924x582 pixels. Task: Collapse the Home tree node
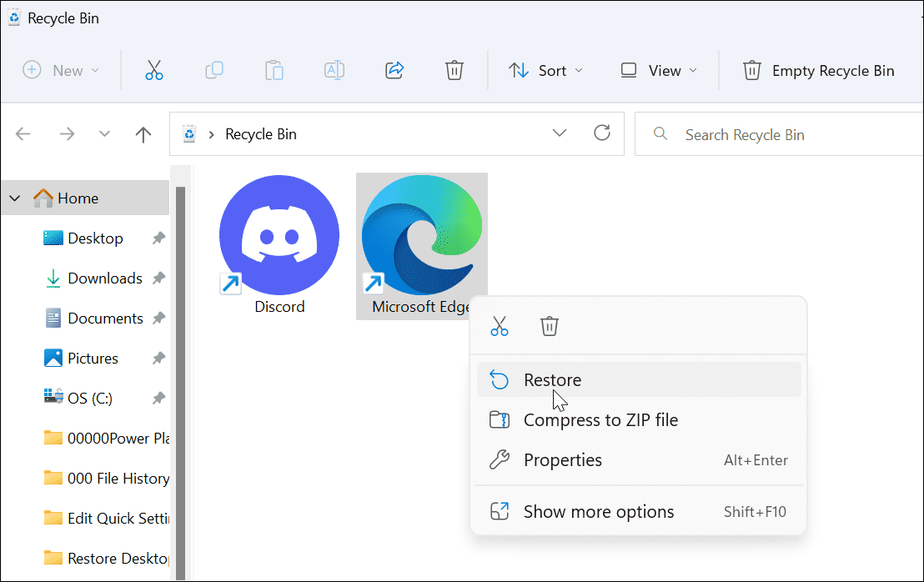pos(14,198)
